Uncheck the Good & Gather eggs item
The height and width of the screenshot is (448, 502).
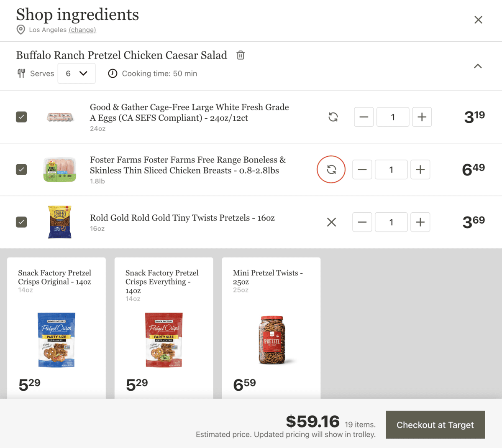pos(21,117)
